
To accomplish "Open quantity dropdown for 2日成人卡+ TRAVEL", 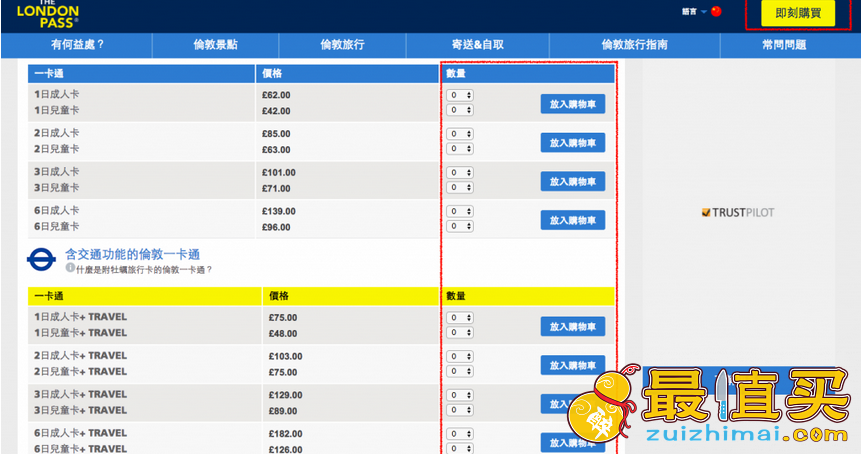I will point(460,356).
